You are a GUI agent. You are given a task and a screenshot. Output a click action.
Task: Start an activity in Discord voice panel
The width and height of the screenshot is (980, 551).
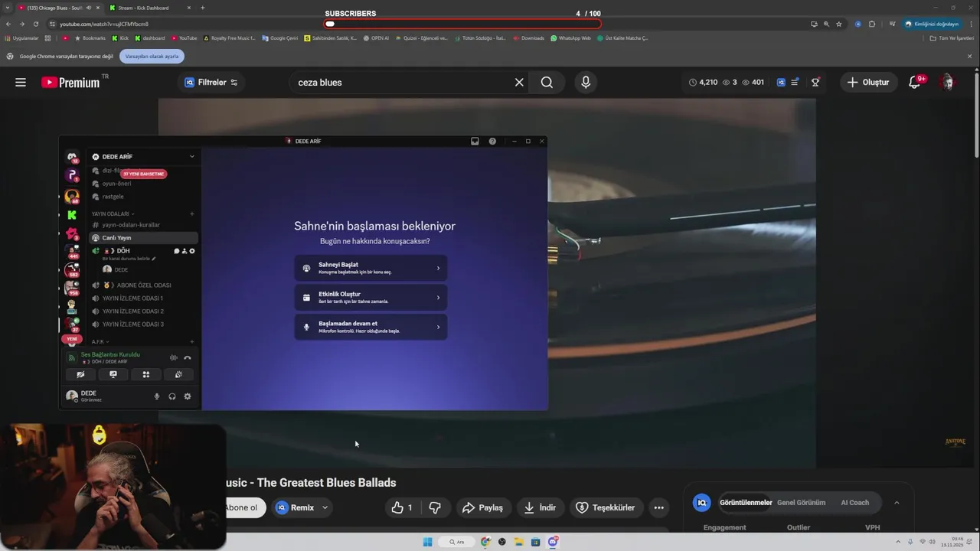point(145,374)
